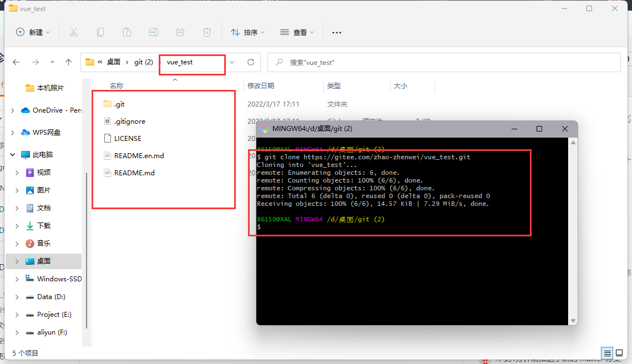Select 音乐 in the sidebar
The height and width of the screenshot is (364, 632).
(44, 244)
